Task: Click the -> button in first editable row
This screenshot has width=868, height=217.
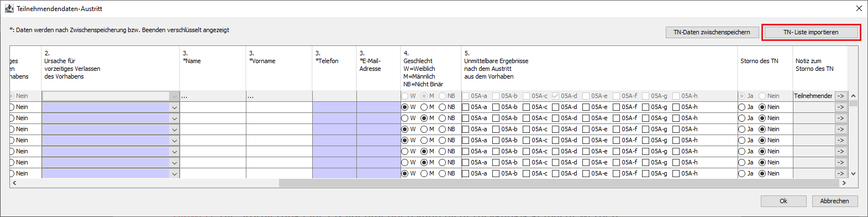Action: click(x=840, y=107)
